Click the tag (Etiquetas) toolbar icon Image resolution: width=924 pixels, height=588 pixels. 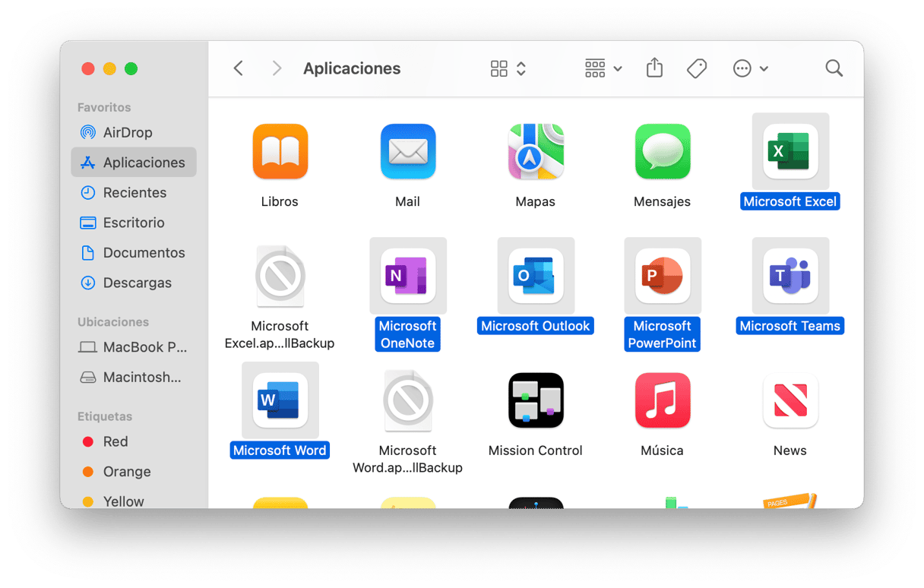(x=697, y=68)
